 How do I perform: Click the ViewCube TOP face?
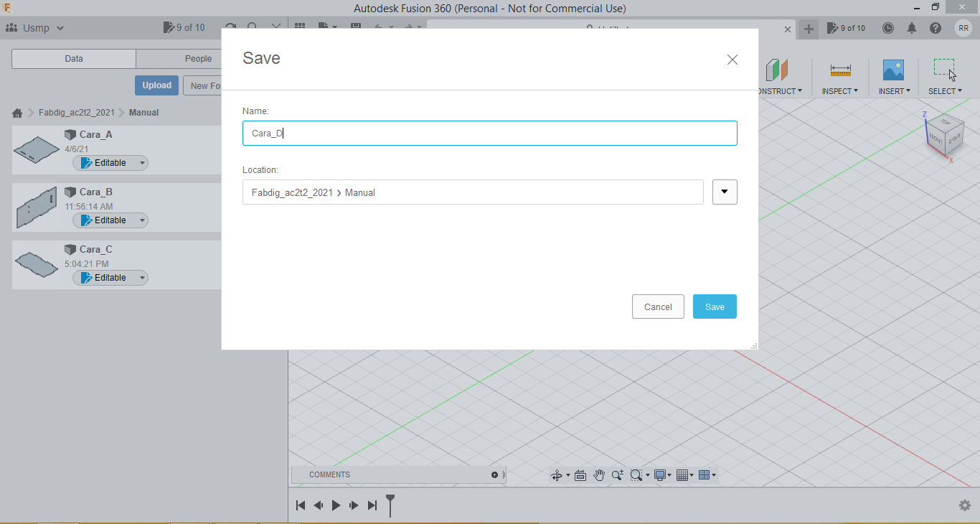point(946,121)
